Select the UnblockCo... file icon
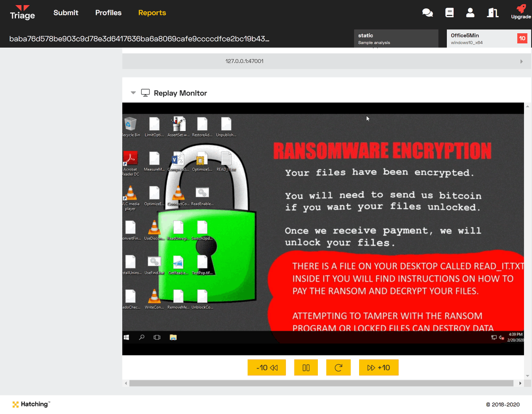 coord(202,300)
